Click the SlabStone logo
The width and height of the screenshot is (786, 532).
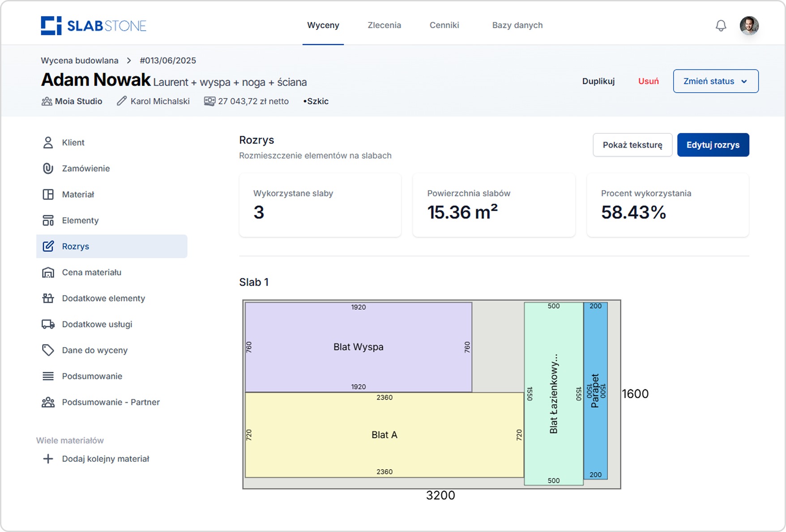point(94,26)
